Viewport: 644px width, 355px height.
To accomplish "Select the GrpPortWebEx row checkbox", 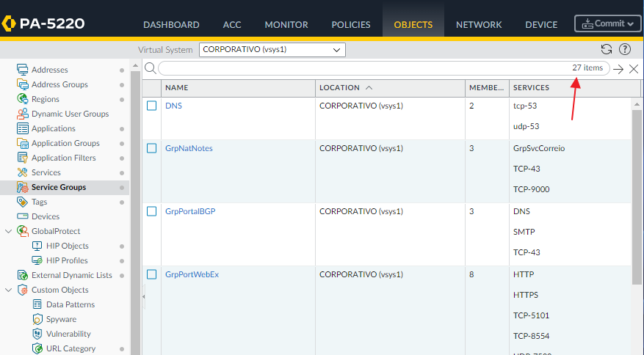I will click(x=152, y=274).
